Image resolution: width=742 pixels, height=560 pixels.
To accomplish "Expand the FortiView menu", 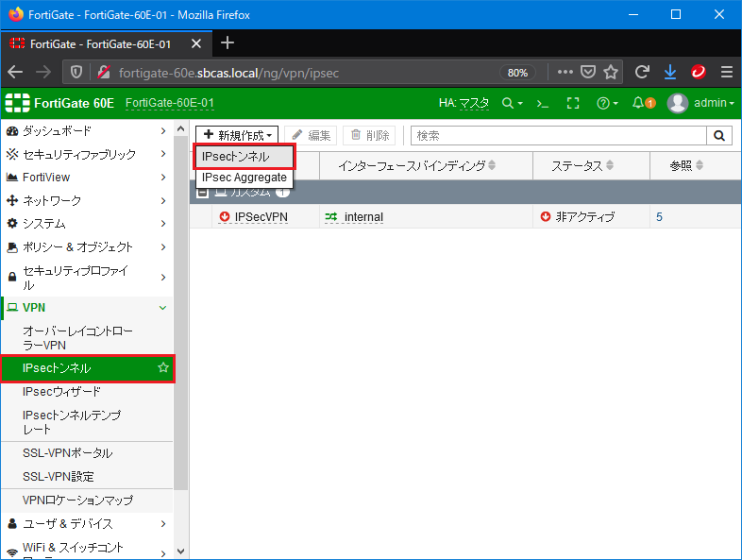I will coord(87,177).
